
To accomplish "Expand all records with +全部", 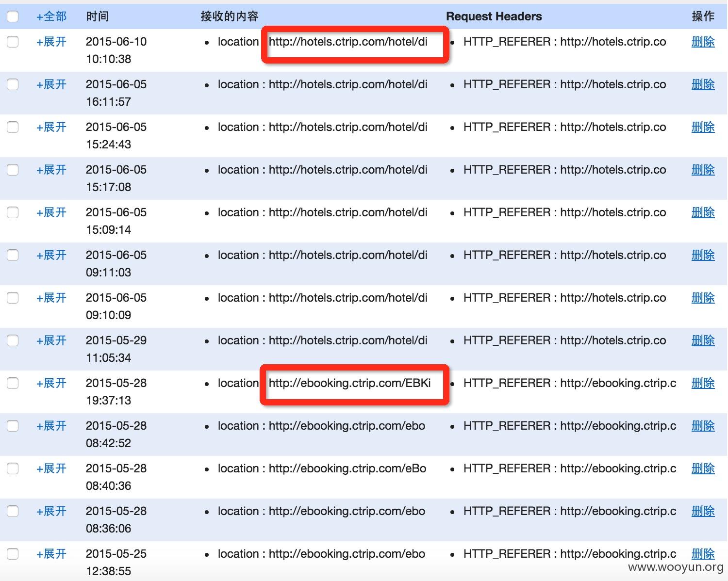I will tap(51, 16).
